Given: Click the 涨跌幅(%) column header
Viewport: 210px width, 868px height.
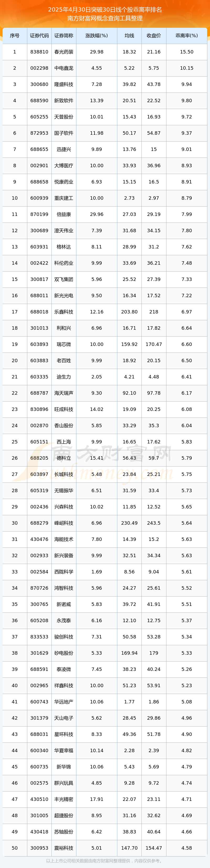Looking at the screenshot, I should pyautogui.click(x=97, y=36).
